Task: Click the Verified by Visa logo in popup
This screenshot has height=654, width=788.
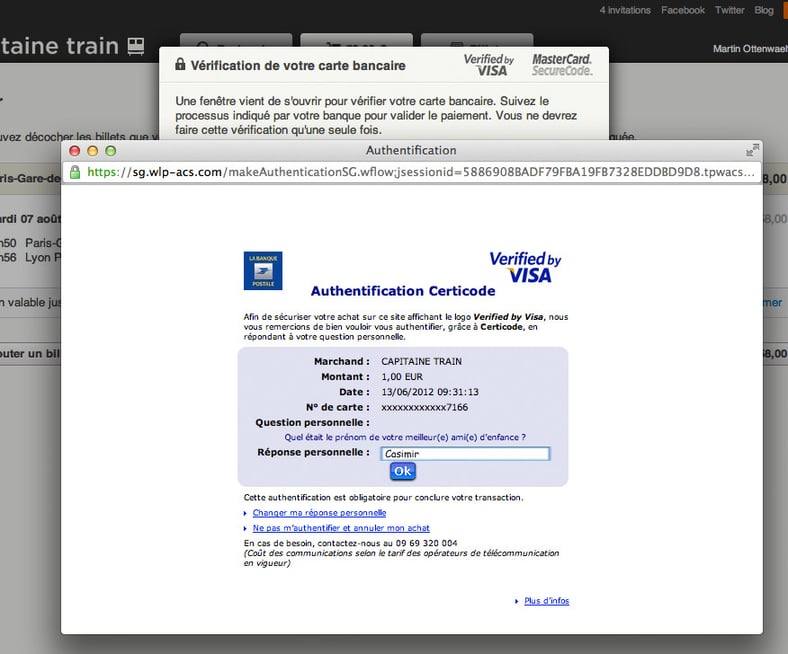Action: pos(526,267)
